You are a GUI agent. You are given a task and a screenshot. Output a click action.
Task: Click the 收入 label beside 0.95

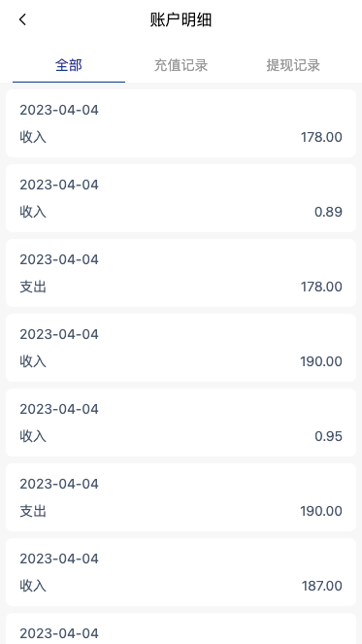[33, 436]
